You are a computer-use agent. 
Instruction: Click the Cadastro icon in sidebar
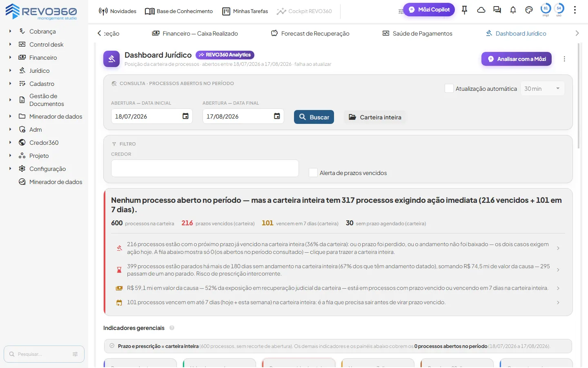click(22, 83)
